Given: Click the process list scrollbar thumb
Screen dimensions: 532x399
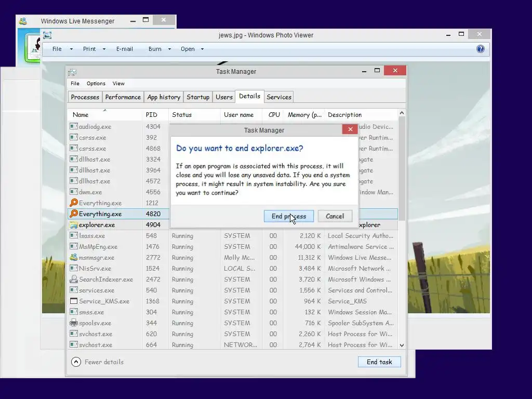Looking at the screenshot, I should point(402,169).
